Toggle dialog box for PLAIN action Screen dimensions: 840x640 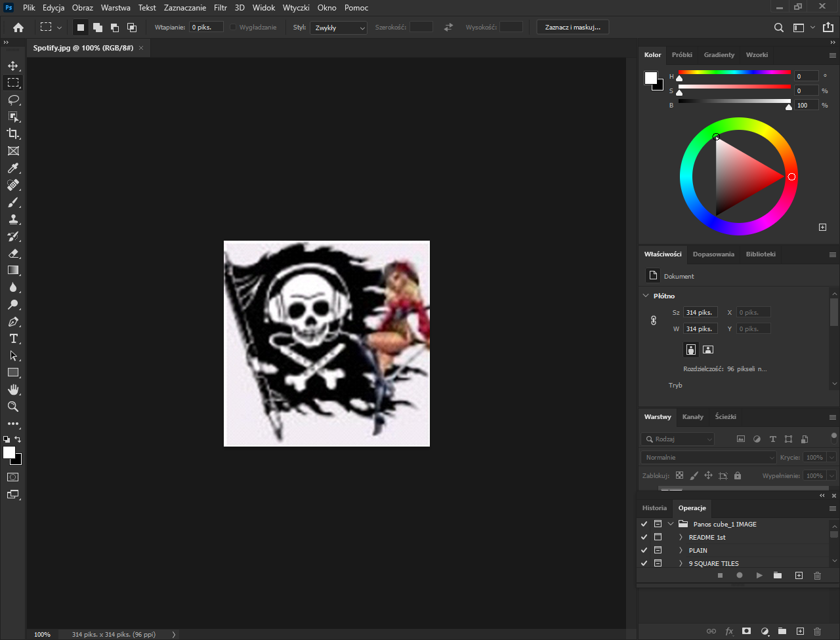point(658,550)
